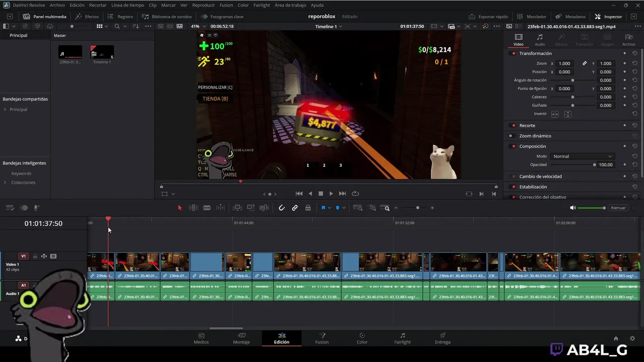Screen dimensions: 644x362
Task: Select the arrow selection mode tool
Action: (180, 208)
